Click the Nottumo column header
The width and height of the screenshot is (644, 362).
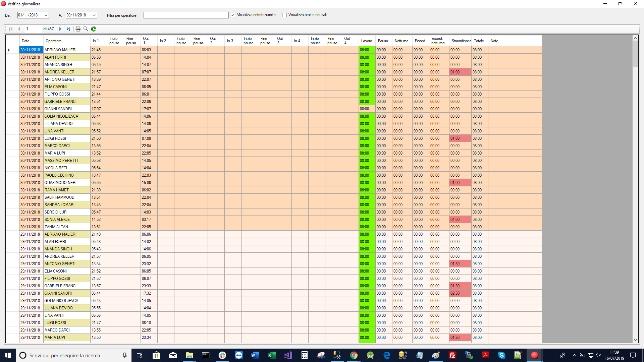pyautogui.click(x=401, y=41)
